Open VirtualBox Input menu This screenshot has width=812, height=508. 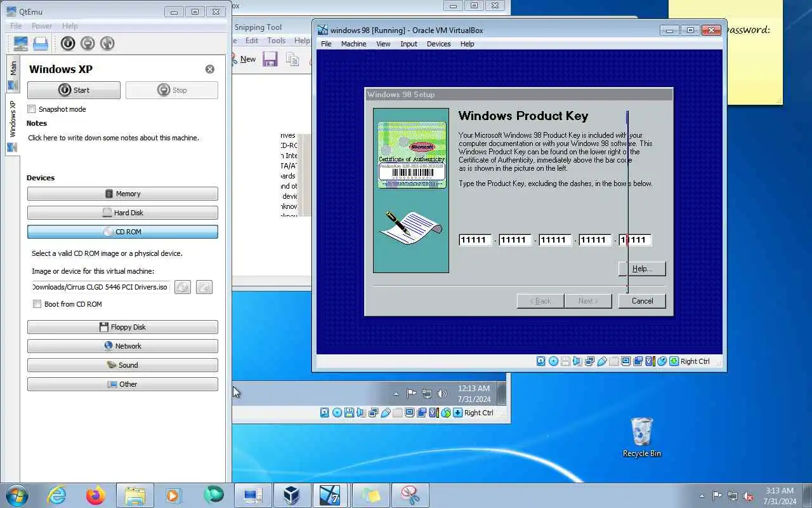coord(409,44)
